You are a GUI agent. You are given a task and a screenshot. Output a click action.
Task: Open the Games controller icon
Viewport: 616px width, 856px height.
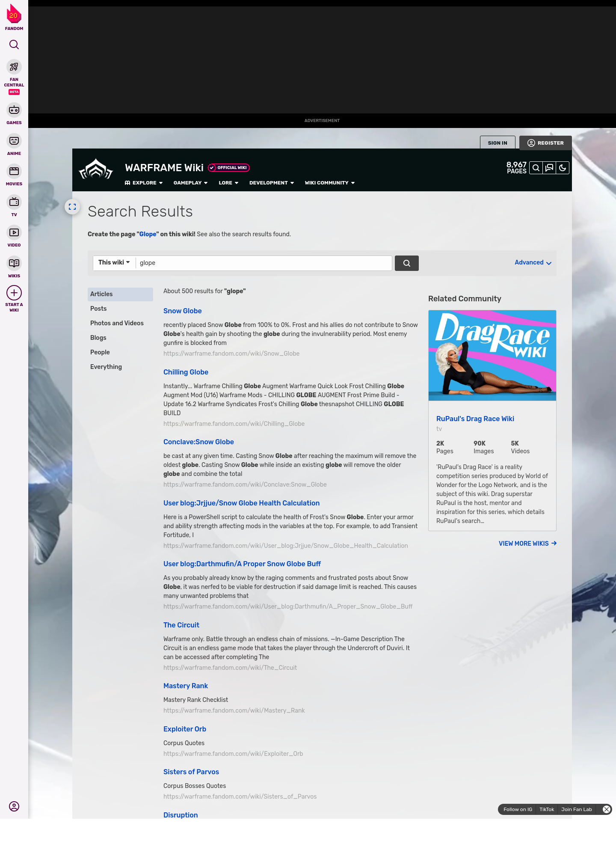[x=14, y=110]
